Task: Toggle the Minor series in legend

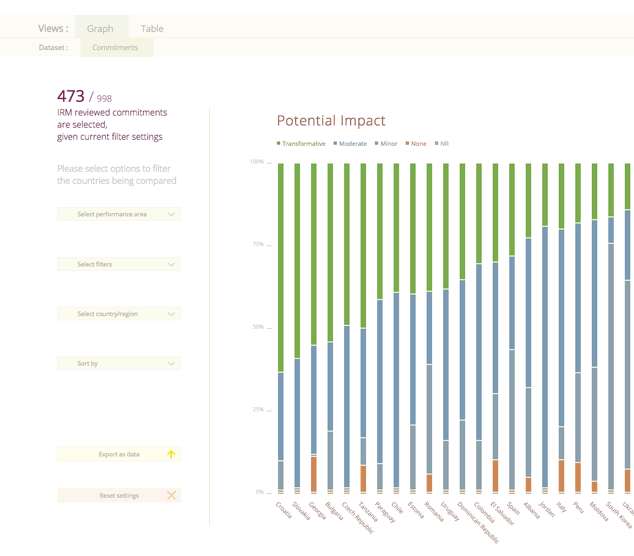Action: [x=386, y=144]
